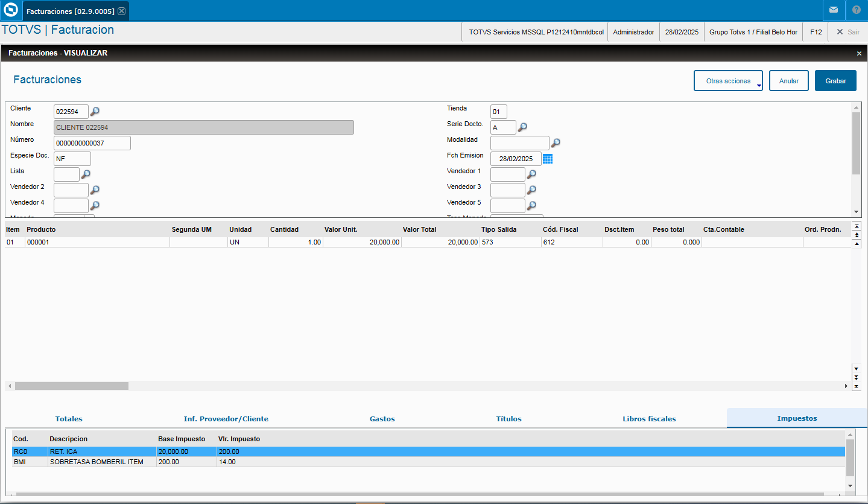Screen dimensions: 868x504
Task: Close the Facturaciones [02.9.0005] tab with its X
Action: coord(122,11)
